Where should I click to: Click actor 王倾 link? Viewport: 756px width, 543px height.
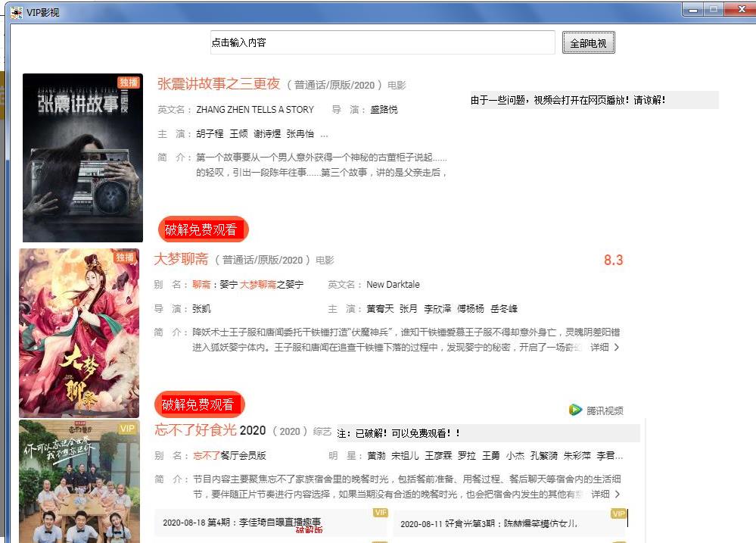[238, 134]
